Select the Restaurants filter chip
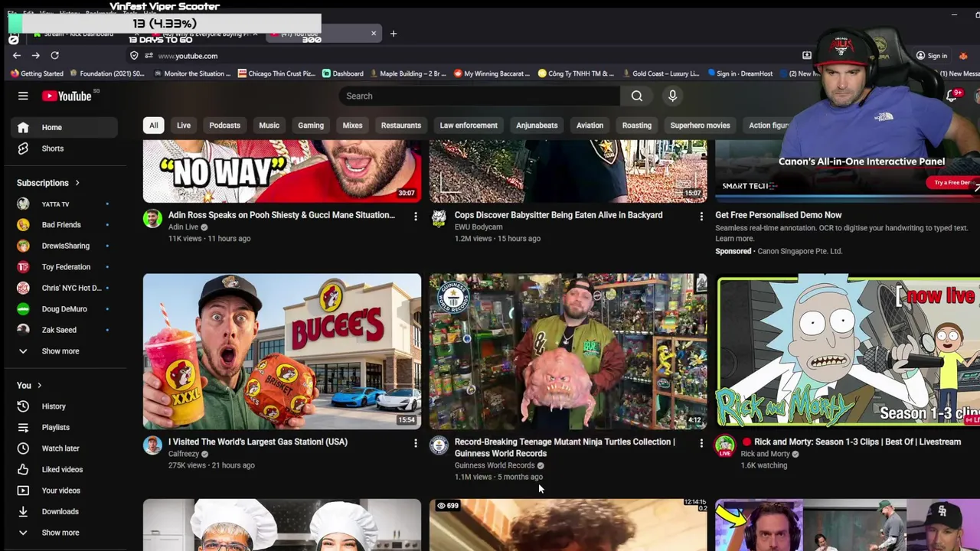Image resolution: width=980 pixels, height=551 pixels. pos(401,126)
